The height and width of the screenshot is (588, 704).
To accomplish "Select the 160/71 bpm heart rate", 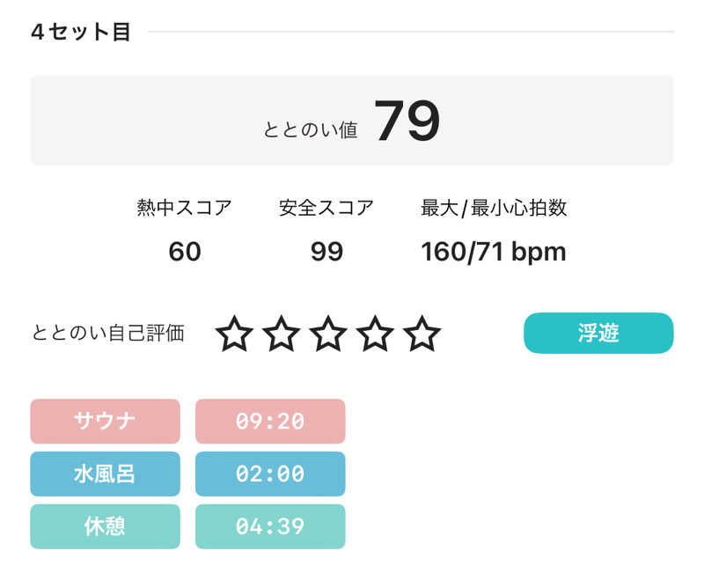I will coord(494,252).
